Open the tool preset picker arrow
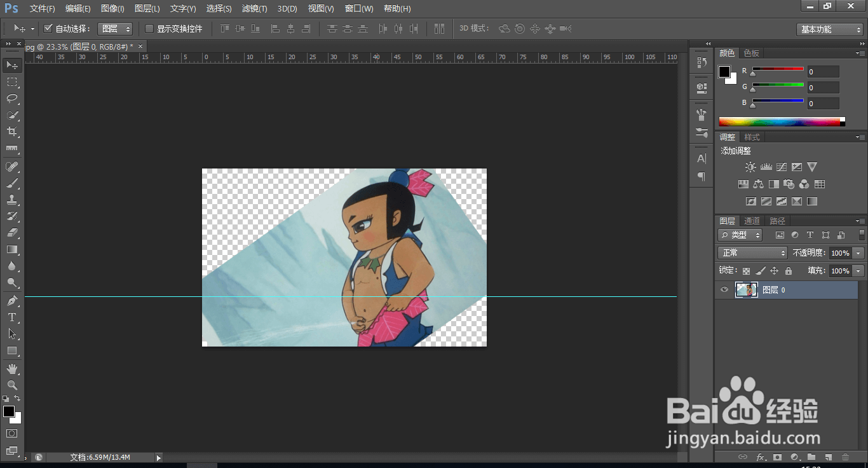Screen dimensions: 868x468 pos(32,29)
